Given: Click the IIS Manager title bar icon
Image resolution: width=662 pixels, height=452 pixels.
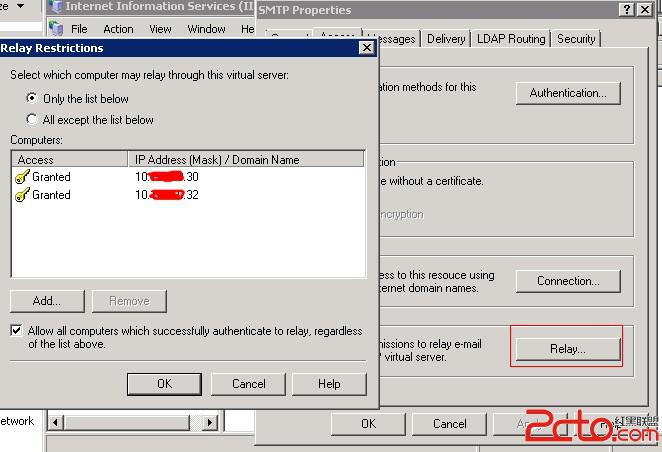Looking at the screenshot, I should (x=55, y=7).
